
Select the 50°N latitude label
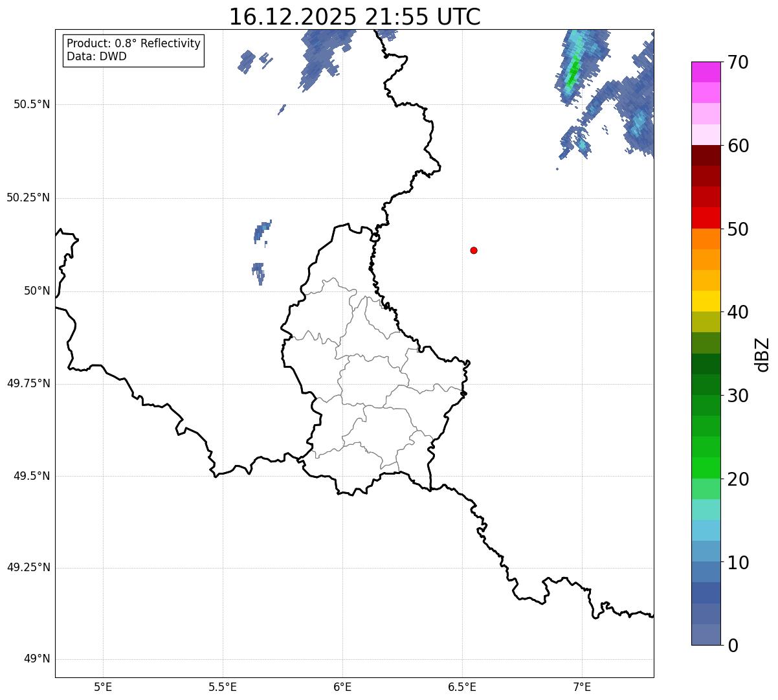point(37,291)
